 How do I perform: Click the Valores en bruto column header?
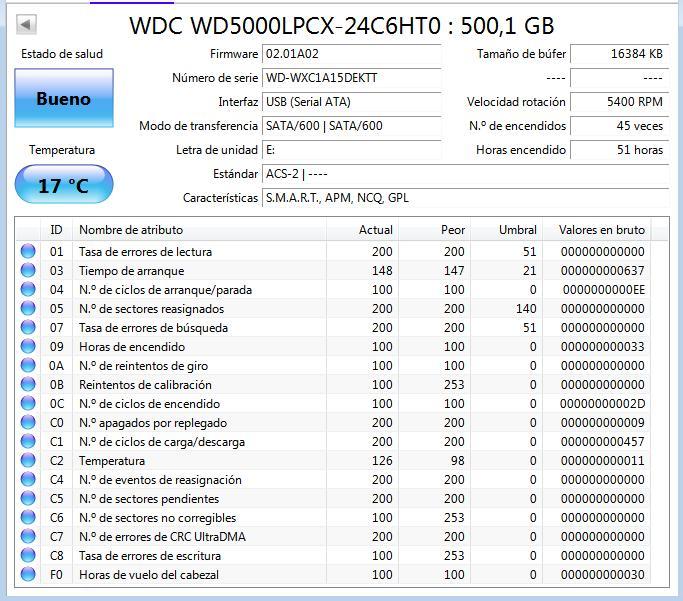[597, 230]
